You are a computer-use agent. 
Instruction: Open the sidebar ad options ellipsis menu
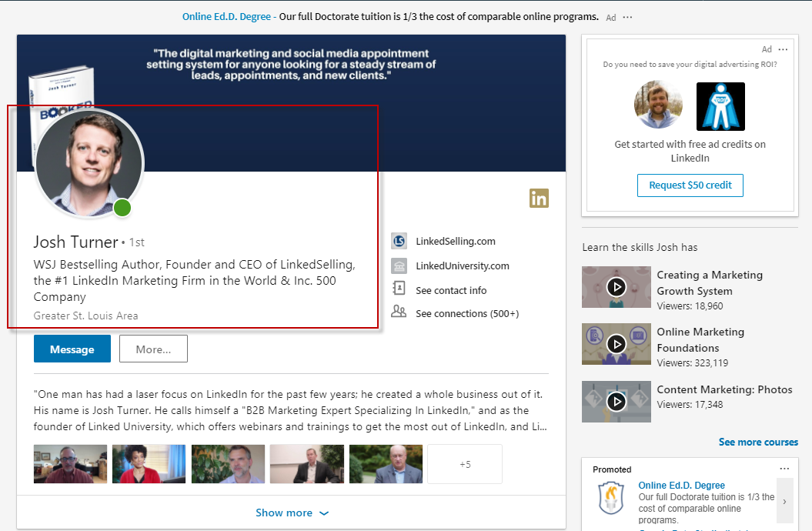783,49
